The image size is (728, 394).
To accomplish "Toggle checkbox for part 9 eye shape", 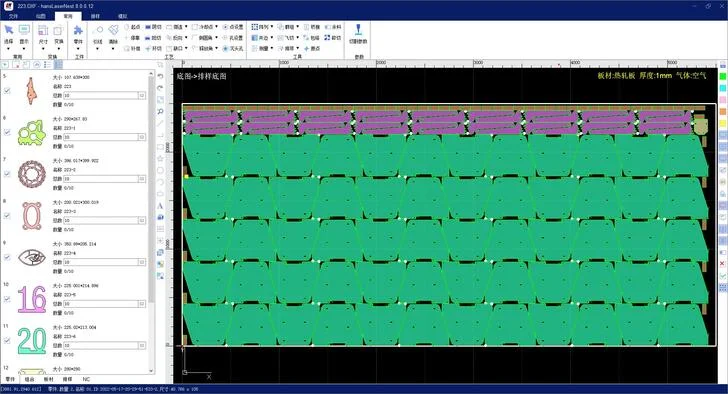I will tap(7, 257).
